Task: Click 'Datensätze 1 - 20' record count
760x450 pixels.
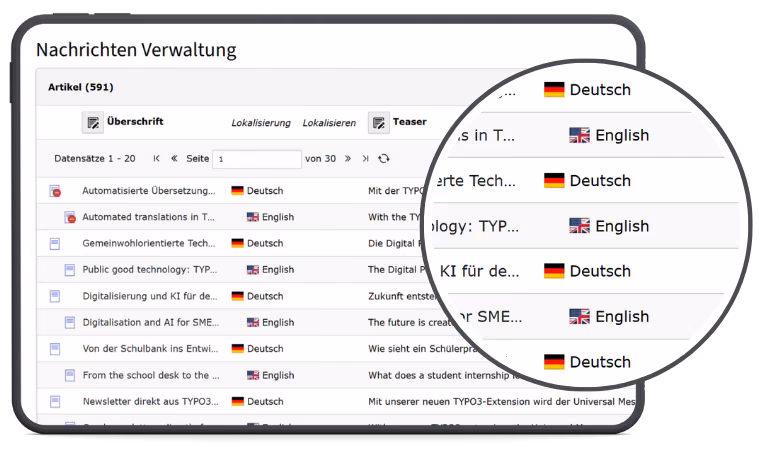Action: (x=95, y=159)
